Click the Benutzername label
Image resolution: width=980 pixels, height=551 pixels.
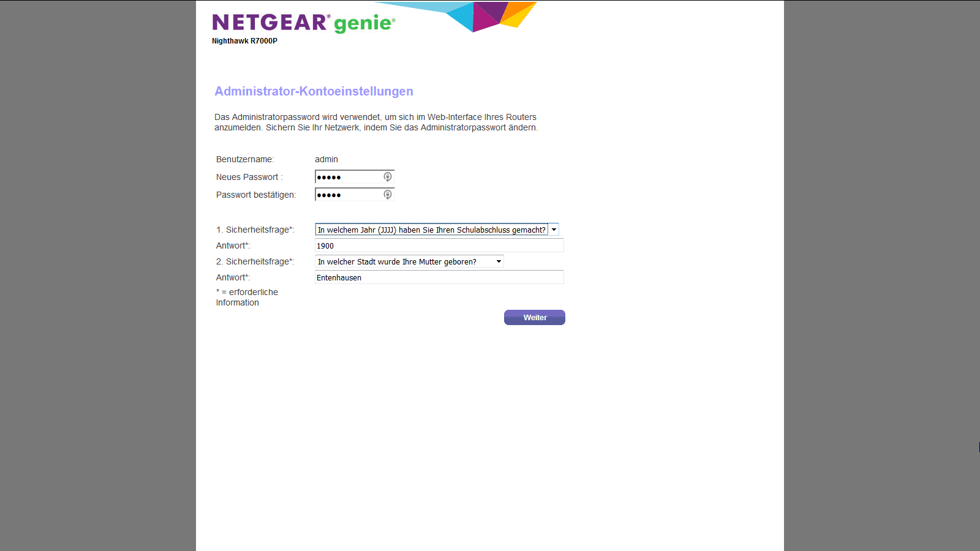click(245, 159)
